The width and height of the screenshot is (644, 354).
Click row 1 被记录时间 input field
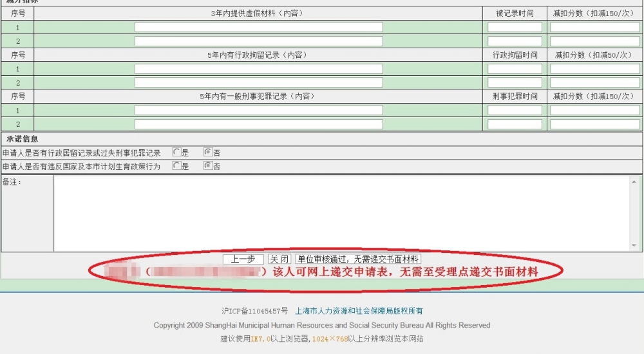(x=515, y=27)
